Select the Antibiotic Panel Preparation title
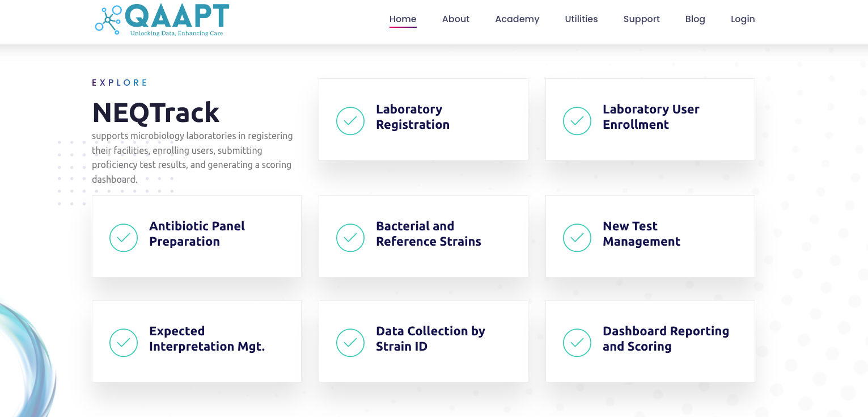868x417 pixels. pyautogui.click(x=197, y=234)
